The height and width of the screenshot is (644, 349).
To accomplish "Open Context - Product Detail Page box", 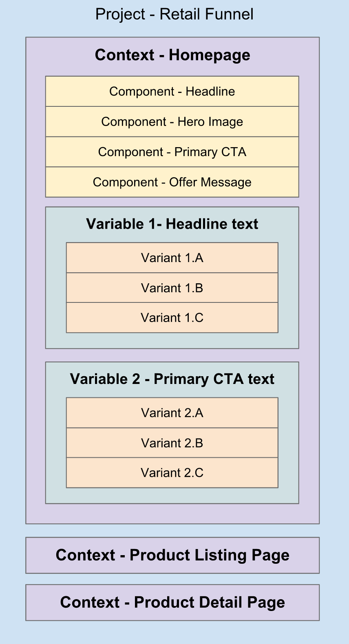I will [172, 602].
